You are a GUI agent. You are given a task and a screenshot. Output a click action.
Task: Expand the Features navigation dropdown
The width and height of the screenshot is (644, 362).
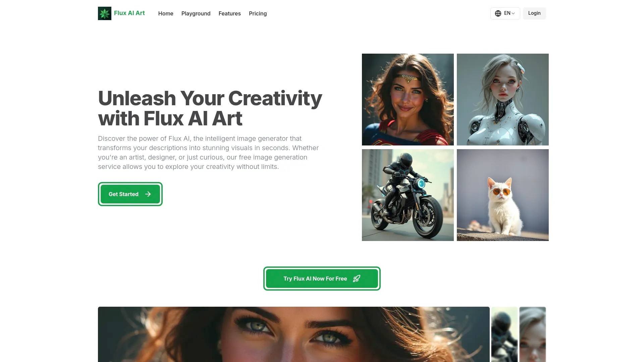[x=229, y=13]
